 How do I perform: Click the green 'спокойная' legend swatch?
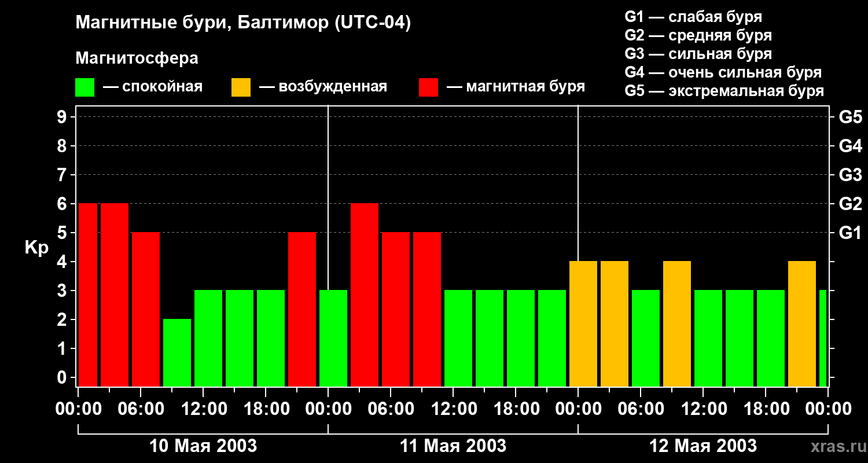point(84,87)
